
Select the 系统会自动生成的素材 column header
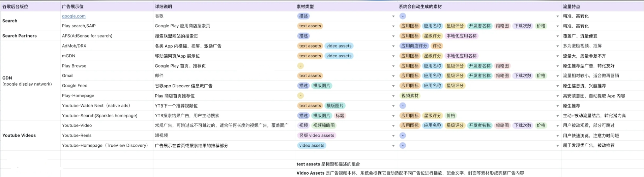tap(479, 6)
